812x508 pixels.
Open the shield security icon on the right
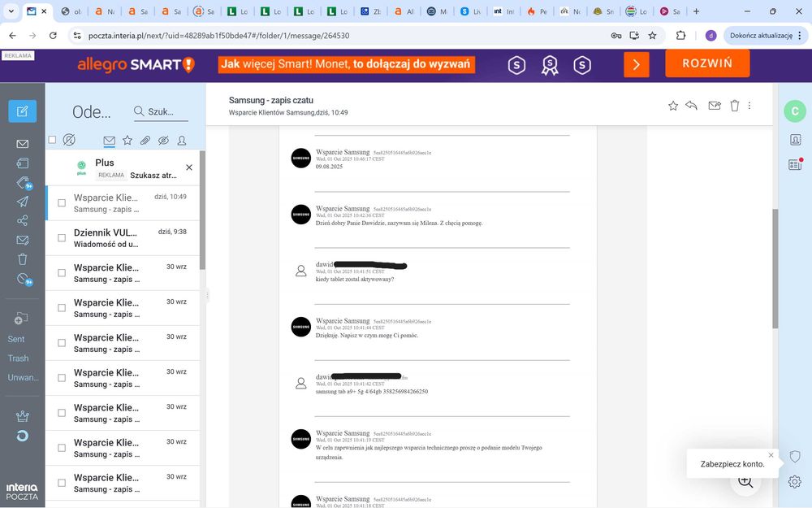(795, 456)
